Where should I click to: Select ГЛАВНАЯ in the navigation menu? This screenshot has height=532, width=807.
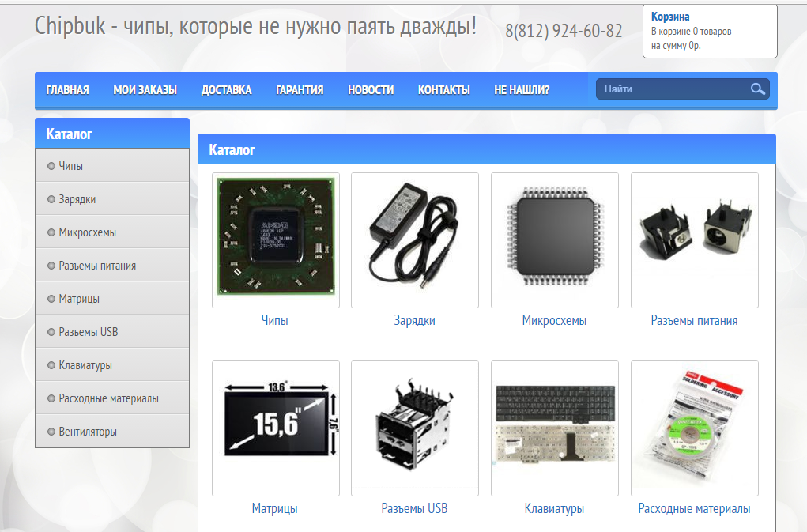(68, 89)
